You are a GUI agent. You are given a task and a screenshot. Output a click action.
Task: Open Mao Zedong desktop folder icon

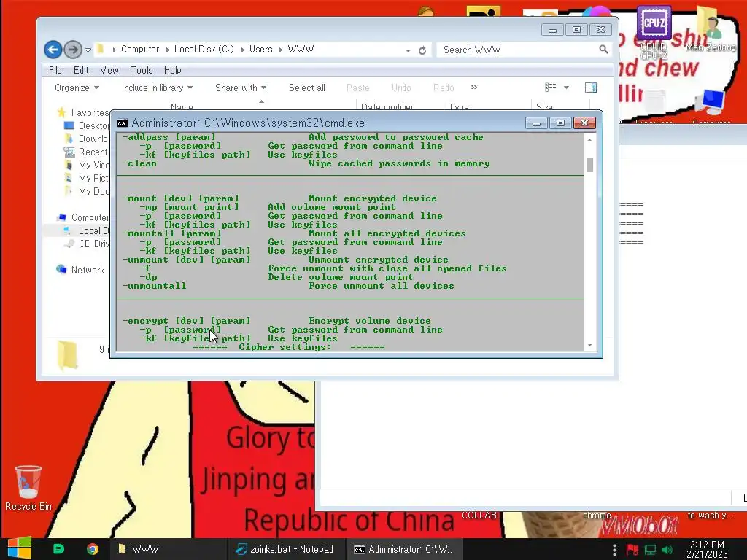[x=711, y=28]
